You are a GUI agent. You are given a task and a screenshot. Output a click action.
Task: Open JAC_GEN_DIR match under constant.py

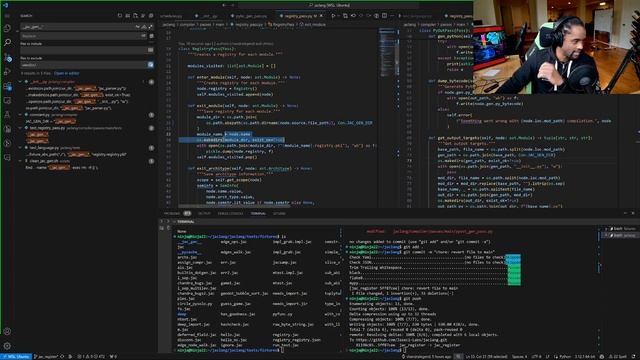51,122
